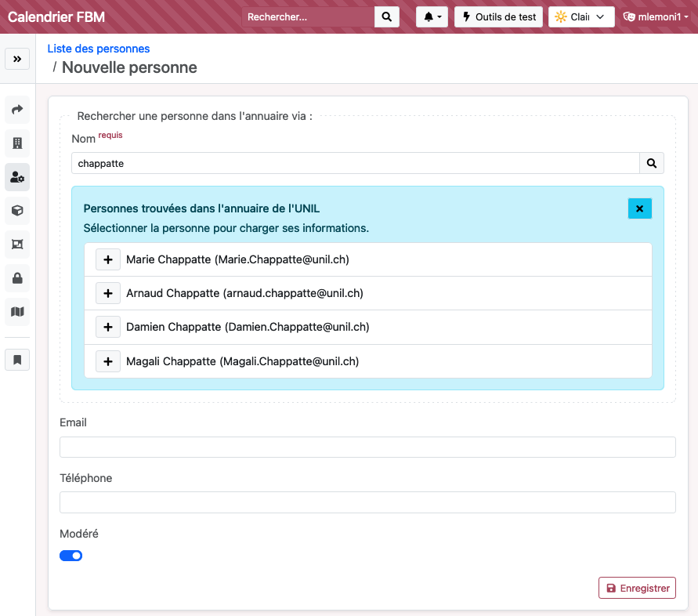Toggle the Modéré switch off

[x=71, y=556]
